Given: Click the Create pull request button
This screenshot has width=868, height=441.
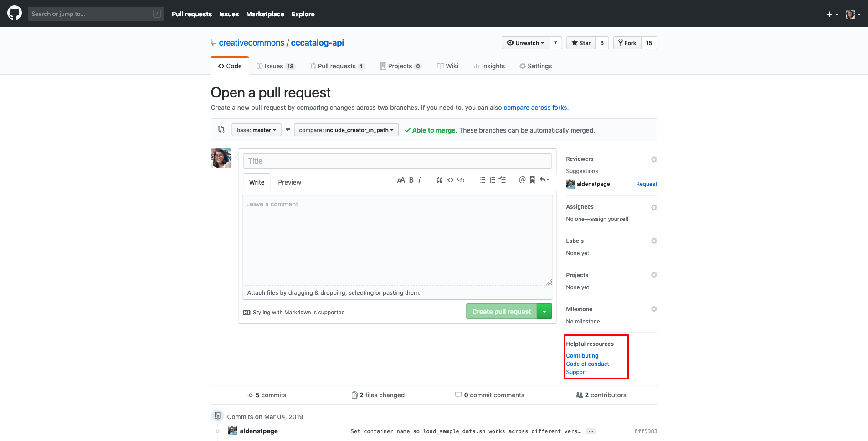Looking at the screenshot, I should (501, 312).
